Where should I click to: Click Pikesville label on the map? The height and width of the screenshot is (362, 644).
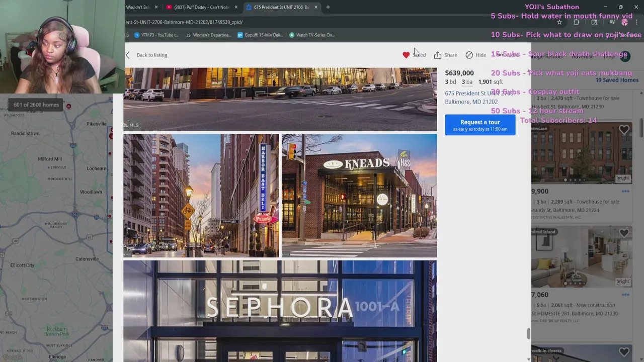click(x=97, y=124)
